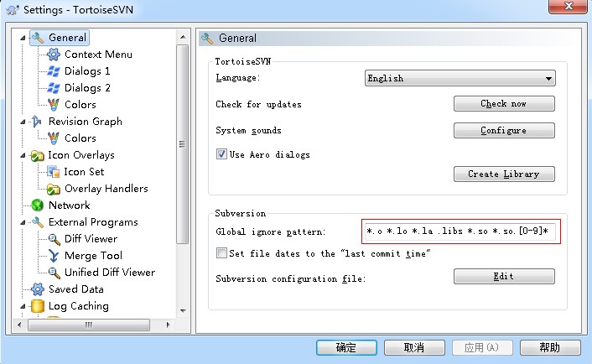Click the Icon Overlays folder icon
This screenshot has width=592, height=364.
(38, 155)
